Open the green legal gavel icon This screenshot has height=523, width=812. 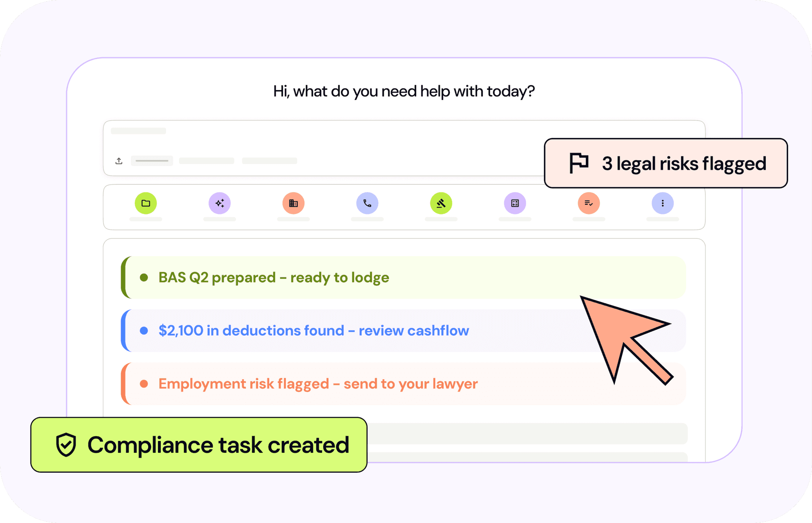(441, 203)
